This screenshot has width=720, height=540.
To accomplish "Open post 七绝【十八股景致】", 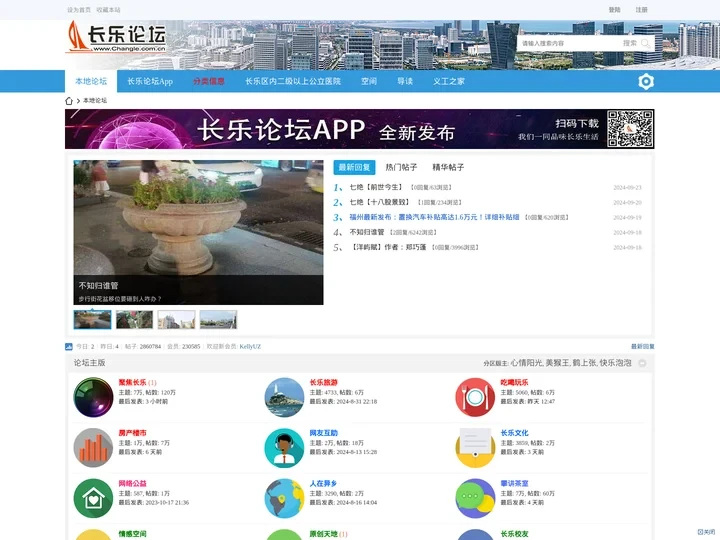I will [379, 202].
